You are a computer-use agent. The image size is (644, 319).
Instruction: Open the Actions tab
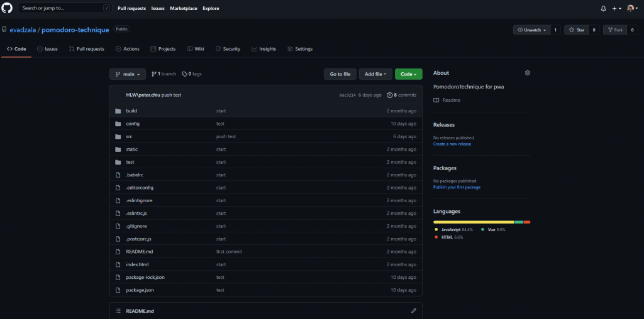(127, 49)
